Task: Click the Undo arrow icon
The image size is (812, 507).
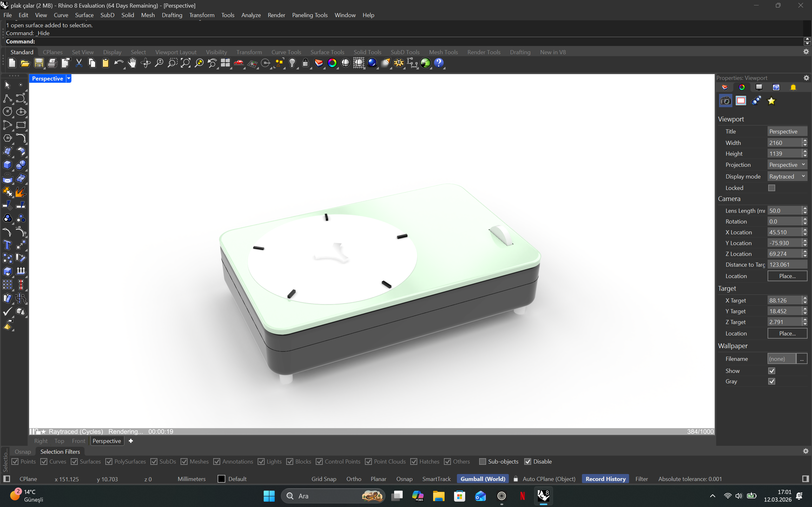Action: click(118, 63)
